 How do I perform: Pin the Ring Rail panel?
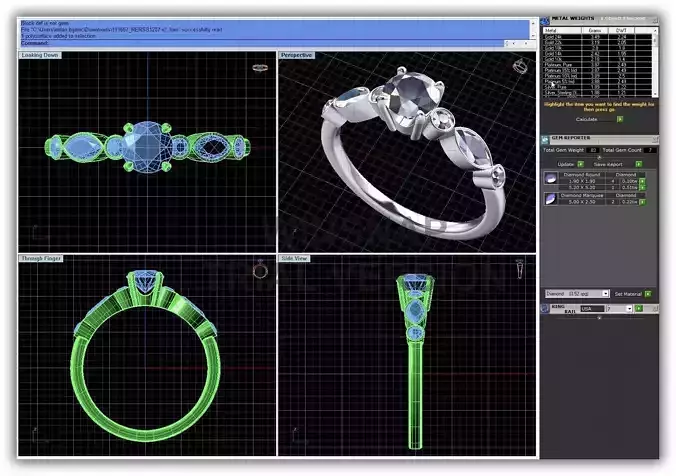pyautogui.click(x=655, y=308)
